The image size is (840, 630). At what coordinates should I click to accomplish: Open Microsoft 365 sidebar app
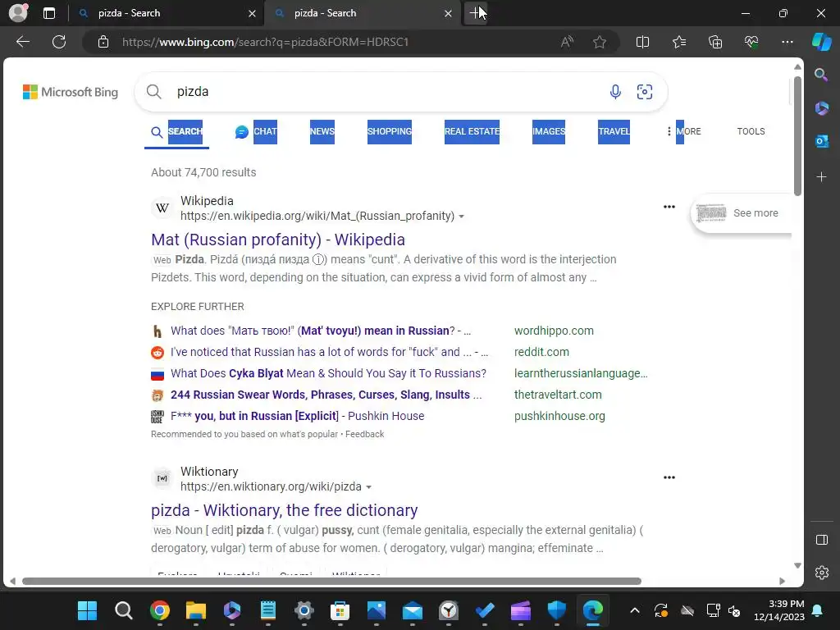click(821, 108)
